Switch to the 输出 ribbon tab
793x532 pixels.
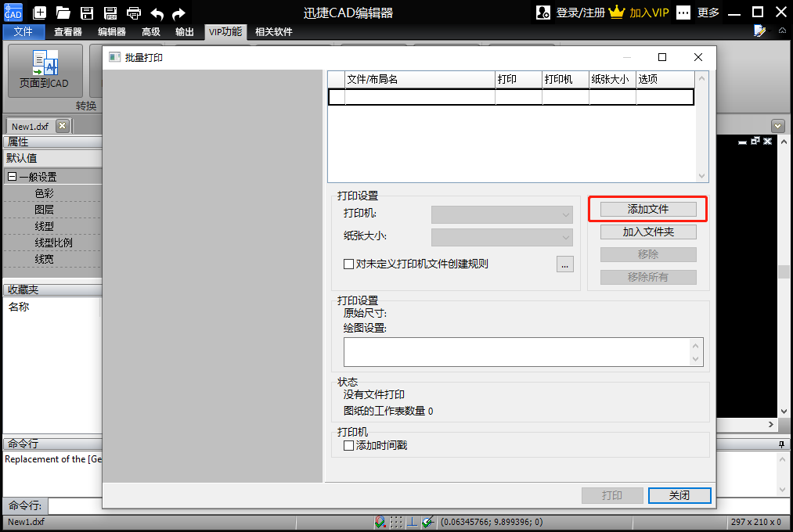coord(185,32)
